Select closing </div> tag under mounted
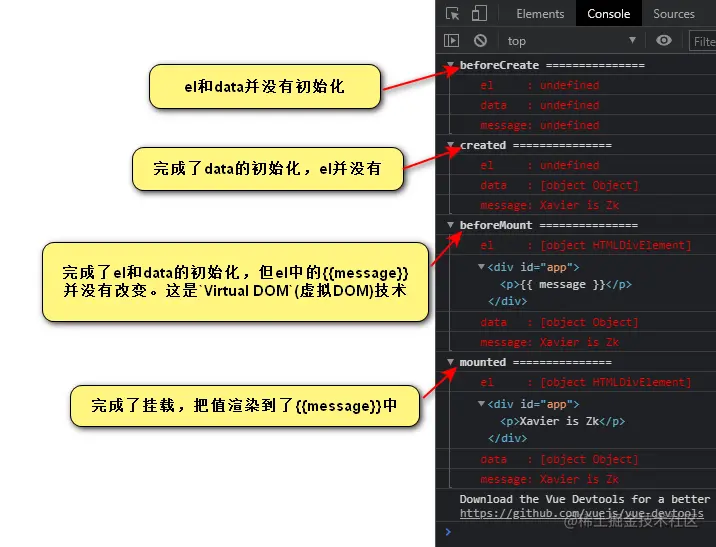The image size is (716, 547). click(x=507, y=438)
